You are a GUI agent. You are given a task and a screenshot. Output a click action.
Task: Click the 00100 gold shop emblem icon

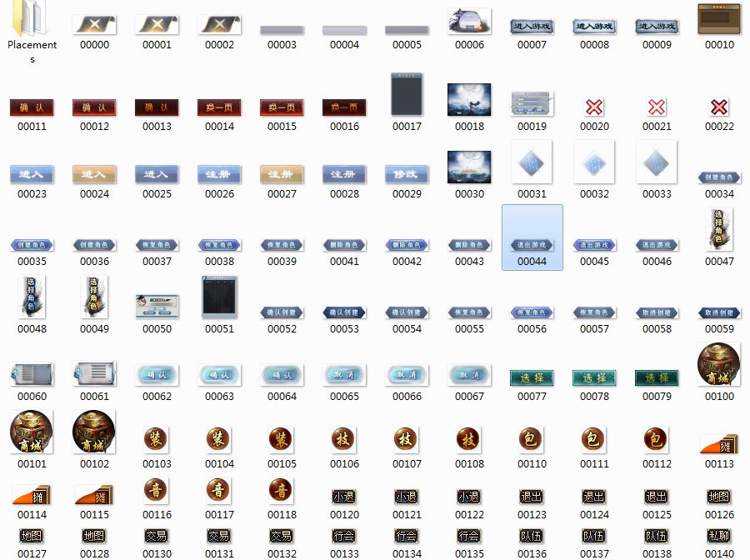[x=719, y=366]
